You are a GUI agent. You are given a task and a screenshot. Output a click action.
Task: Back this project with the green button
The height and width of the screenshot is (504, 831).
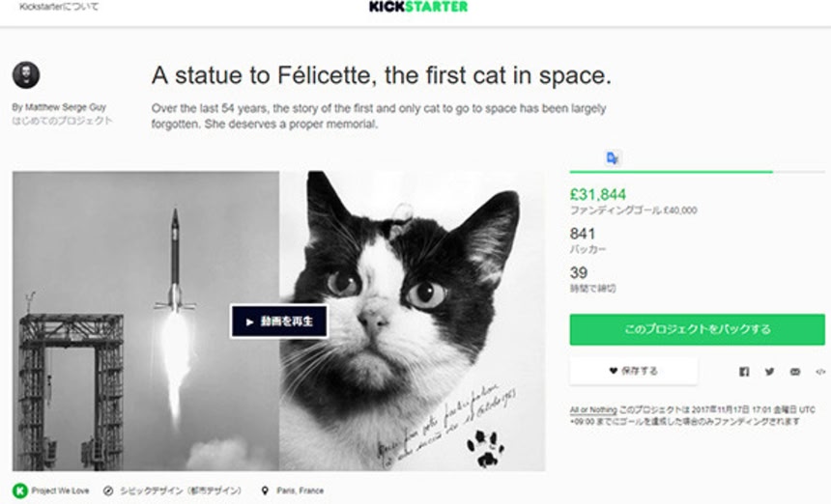point(697,329)
